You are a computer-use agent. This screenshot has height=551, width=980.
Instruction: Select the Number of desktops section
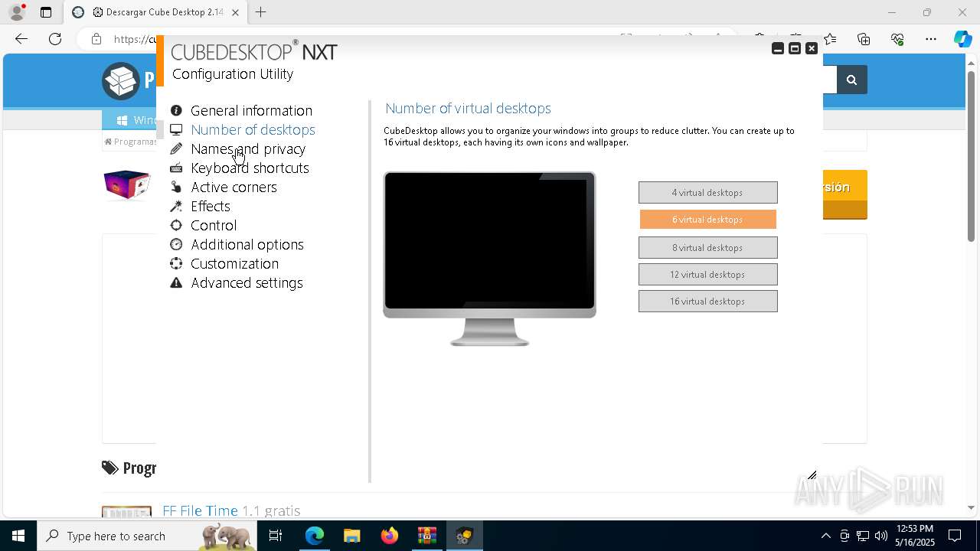(x=253, y=129)
